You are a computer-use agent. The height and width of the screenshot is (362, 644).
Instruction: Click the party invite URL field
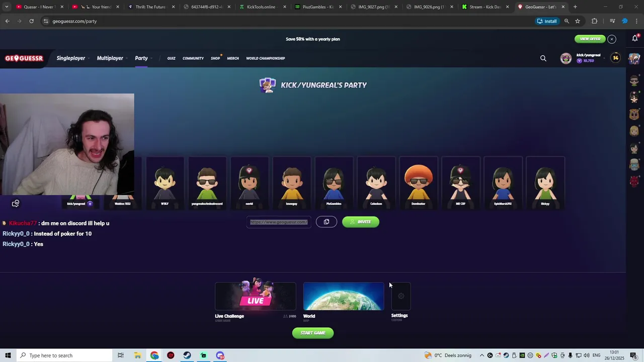click(279, 222)
